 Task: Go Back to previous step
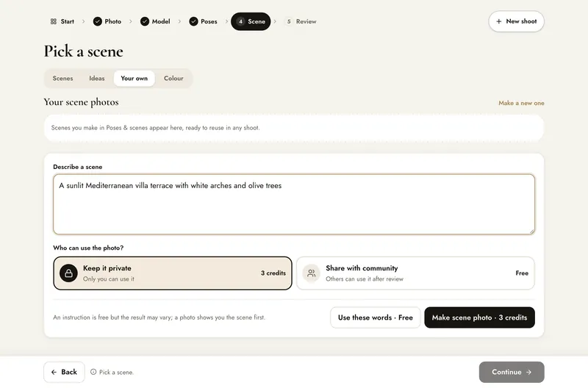pos(64,372)
